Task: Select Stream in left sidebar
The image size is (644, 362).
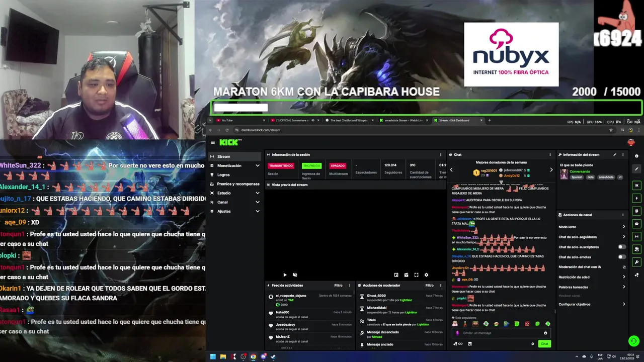Action: coord(234,156)
